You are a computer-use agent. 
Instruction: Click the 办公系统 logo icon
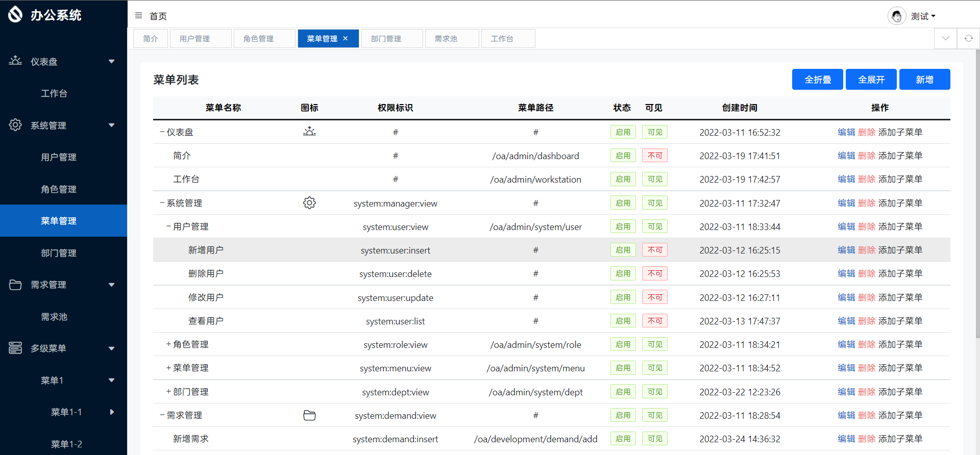pyautogui.click(x=15, y=14)
